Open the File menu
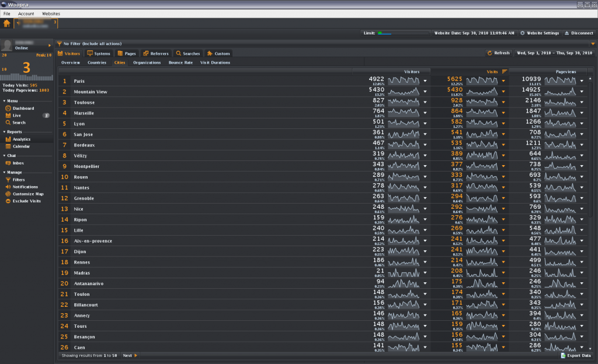 click(x=7, y=13)
